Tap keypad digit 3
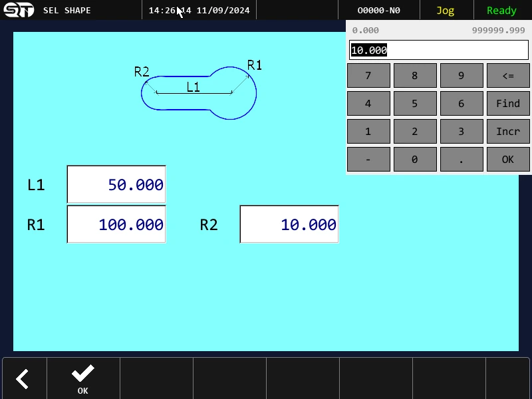 coord(462,131)
